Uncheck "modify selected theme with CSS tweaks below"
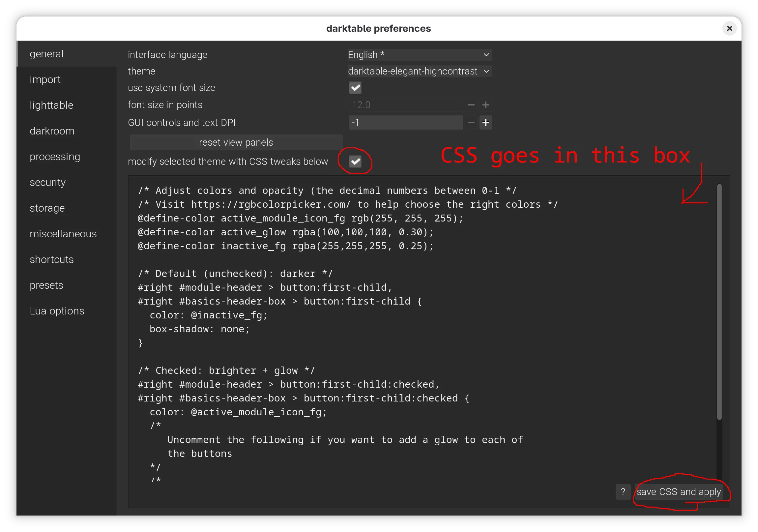The height and width of the screenshot is (532, 758). (x=356, y=162)
